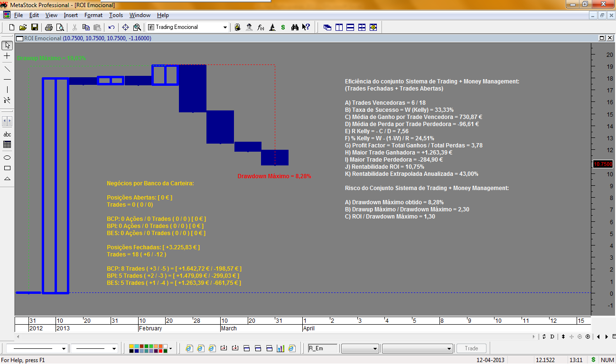Select the trendline drawing tool

pyautogui.click(x=7, y=69)
